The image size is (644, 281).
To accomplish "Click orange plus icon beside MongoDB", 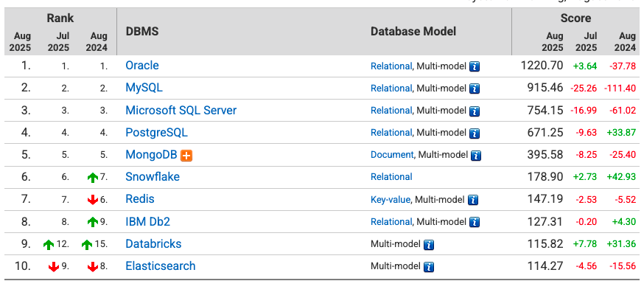I will [186, 156].
